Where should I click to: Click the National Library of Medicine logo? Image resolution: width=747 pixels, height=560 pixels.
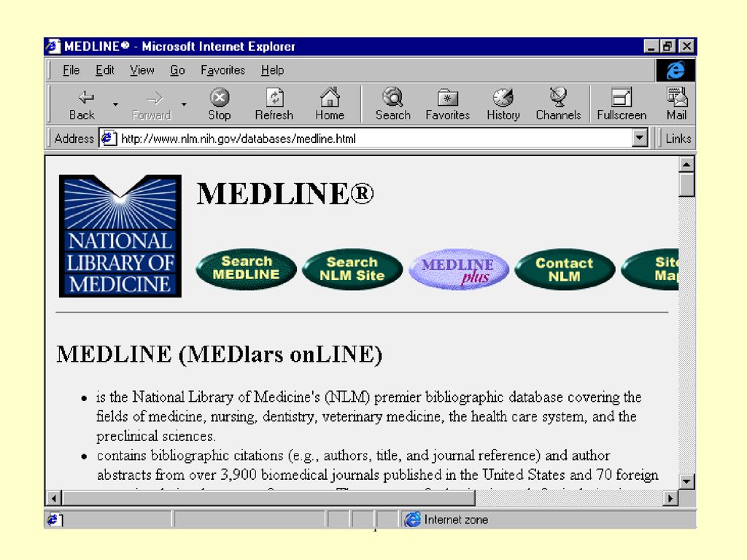point(120,236)
